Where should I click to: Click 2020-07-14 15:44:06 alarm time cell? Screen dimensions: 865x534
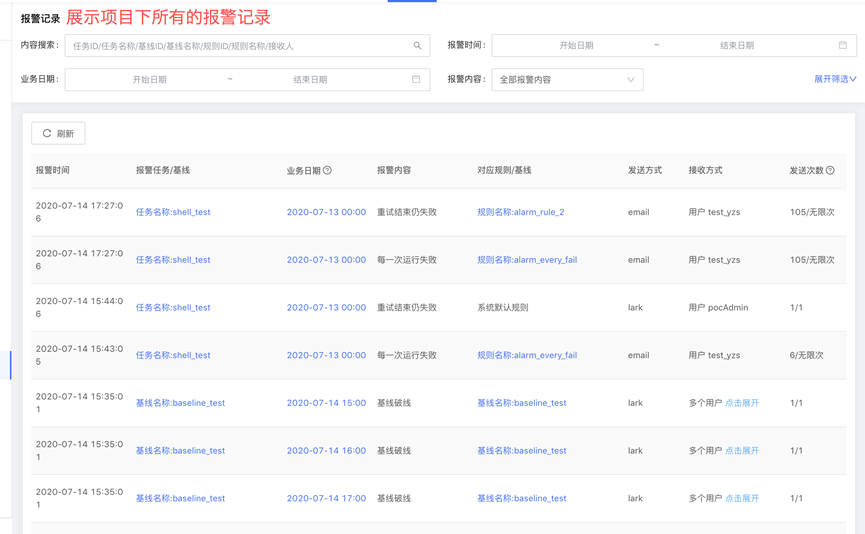79,307
